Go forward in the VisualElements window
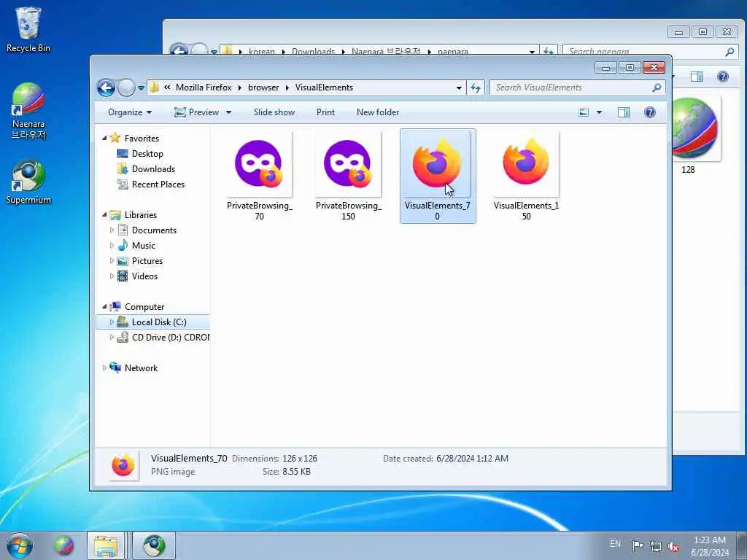 (x=126, y=87)
